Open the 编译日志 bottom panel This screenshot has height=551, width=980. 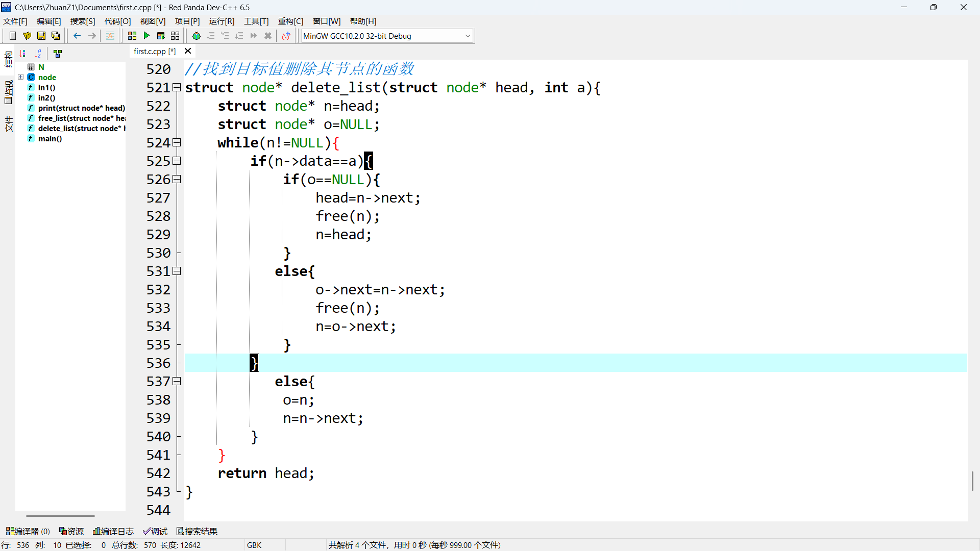[x=113, y=531]
